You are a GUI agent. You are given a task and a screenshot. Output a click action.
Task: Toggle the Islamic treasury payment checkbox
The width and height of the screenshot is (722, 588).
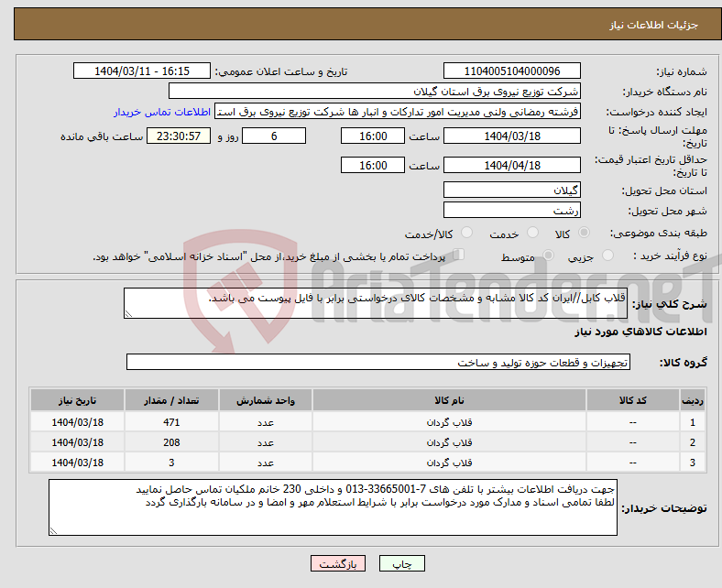pyautogui.click(x=459, y=255)
